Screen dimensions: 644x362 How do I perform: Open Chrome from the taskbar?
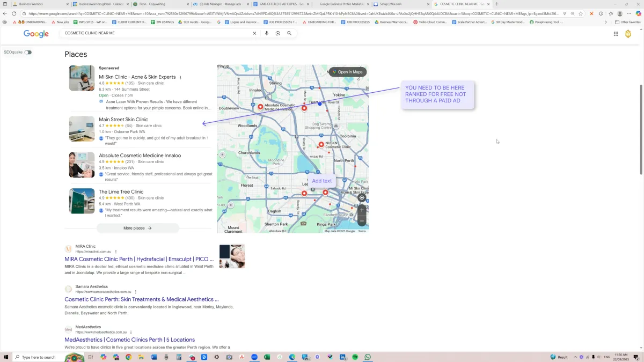(x=128, y=357)
